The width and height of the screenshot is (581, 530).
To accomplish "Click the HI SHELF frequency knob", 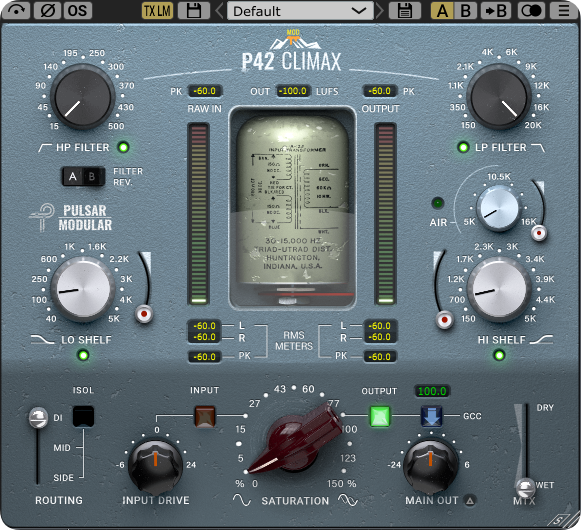I will [x=499, y=289].
